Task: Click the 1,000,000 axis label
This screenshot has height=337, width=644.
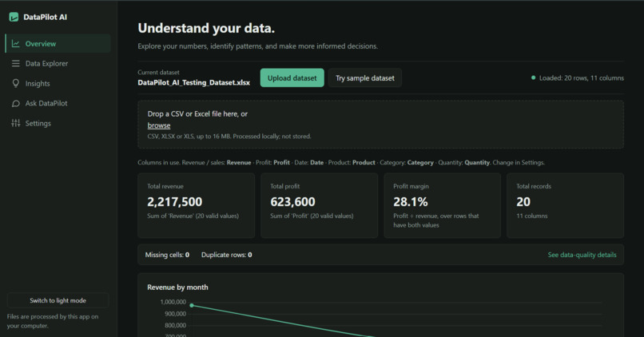Action: [173, 302]
